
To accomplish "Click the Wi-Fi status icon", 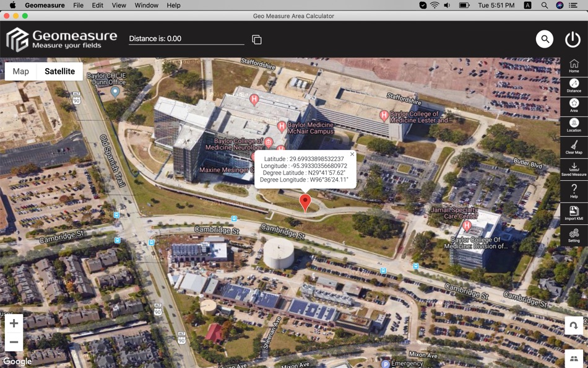I will click(x=435, y=5).
